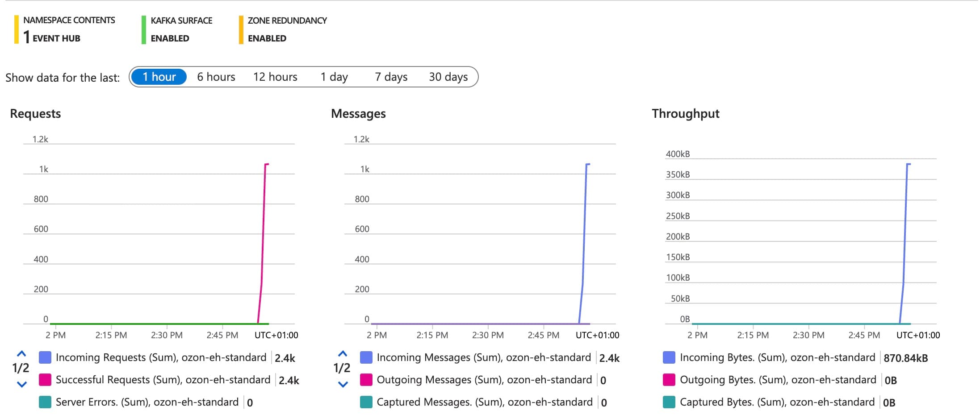
Task: Go to previous Requests legend page
Action: click(21, 354)
